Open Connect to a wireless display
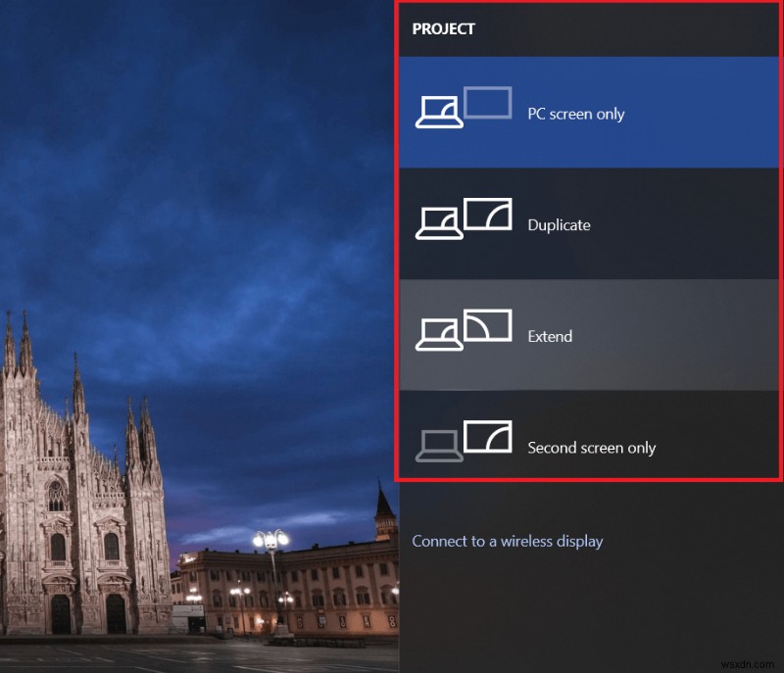Image resolution: width=784 pixels, height=673 pixels. coord(507,541)
